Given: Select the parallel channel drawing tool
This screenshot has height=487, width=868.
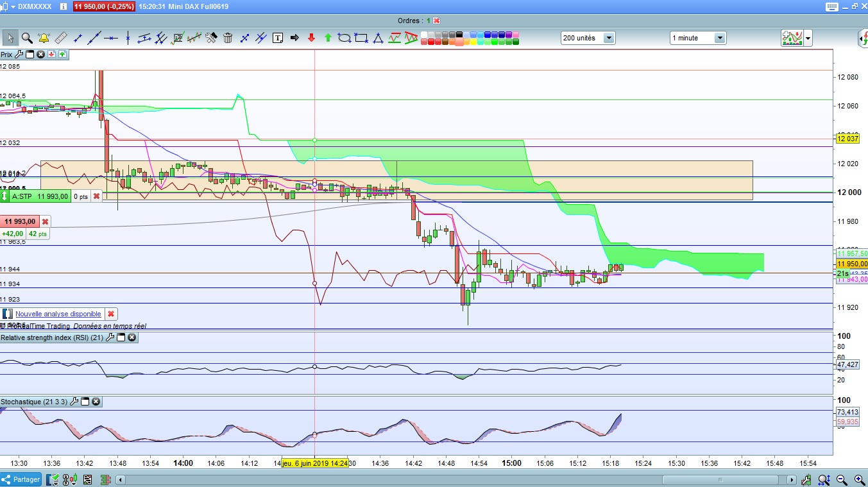Looking at the screenshot, I should (x=144, y=38).
